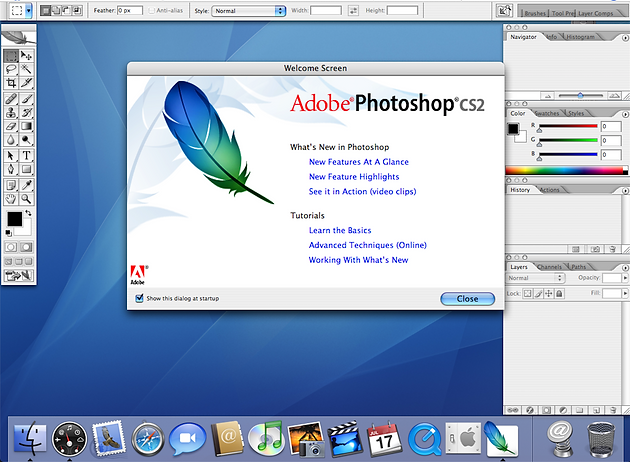
Task: Select the History Brush tool
Action: click(26, 112)
